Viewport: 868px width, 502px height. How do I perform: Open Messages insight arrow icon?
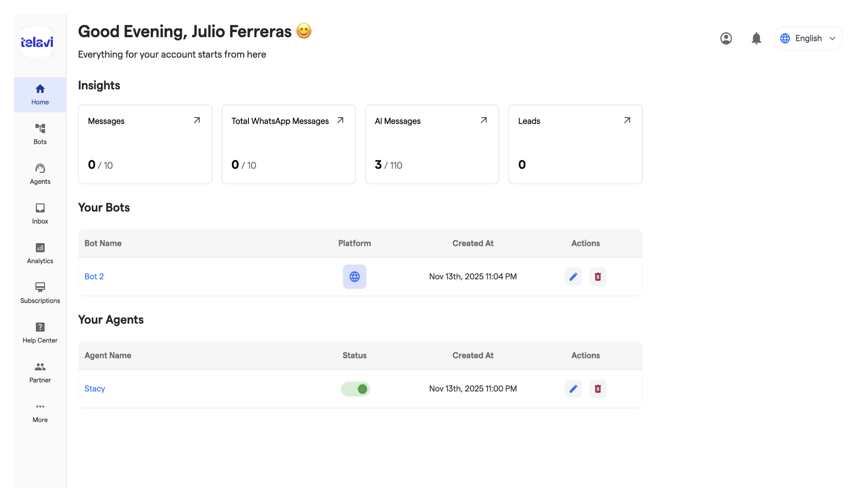197,120
